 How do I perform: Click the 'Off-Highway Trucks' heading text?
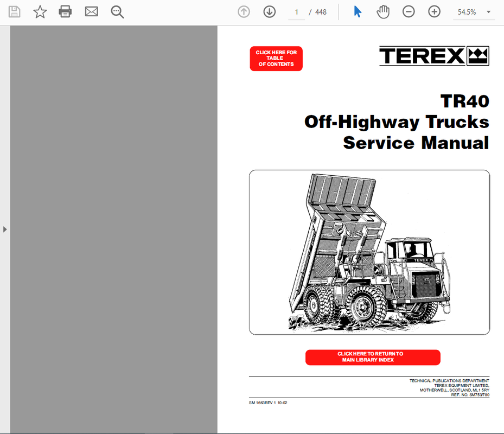coord(397,122)
